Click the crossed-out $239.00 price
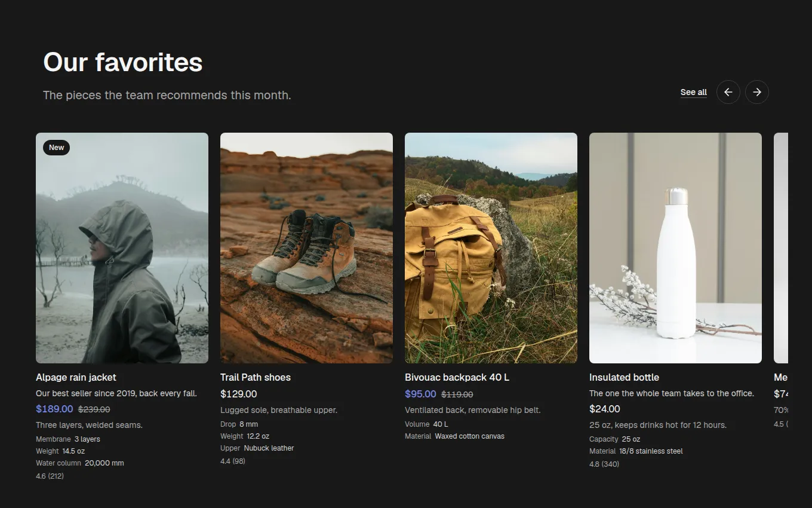Image resolution: width=812 pixels, height=508 pixels. pyautogui.click(x=94, y=409)
